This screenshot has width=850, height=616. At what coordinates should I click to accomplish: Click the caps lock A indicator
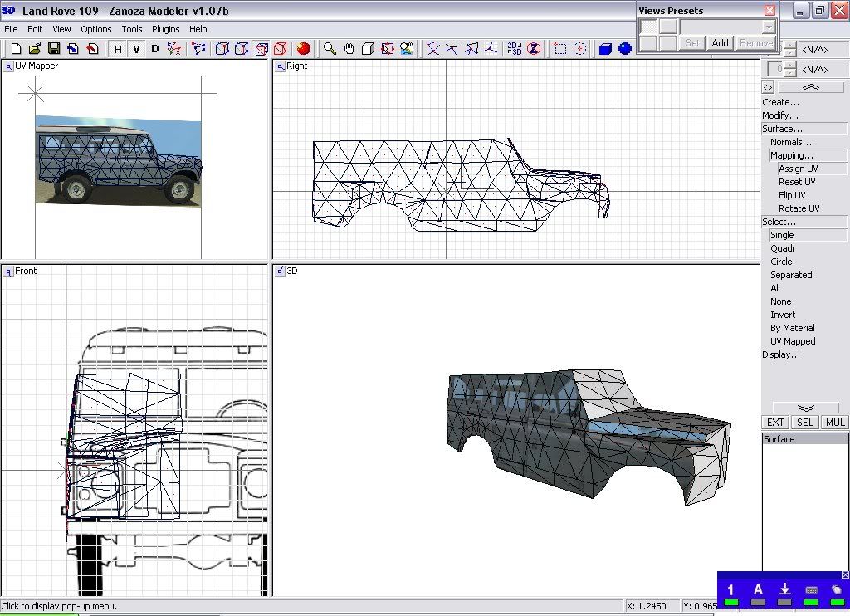pyautogui.click(x=758, y=591)
